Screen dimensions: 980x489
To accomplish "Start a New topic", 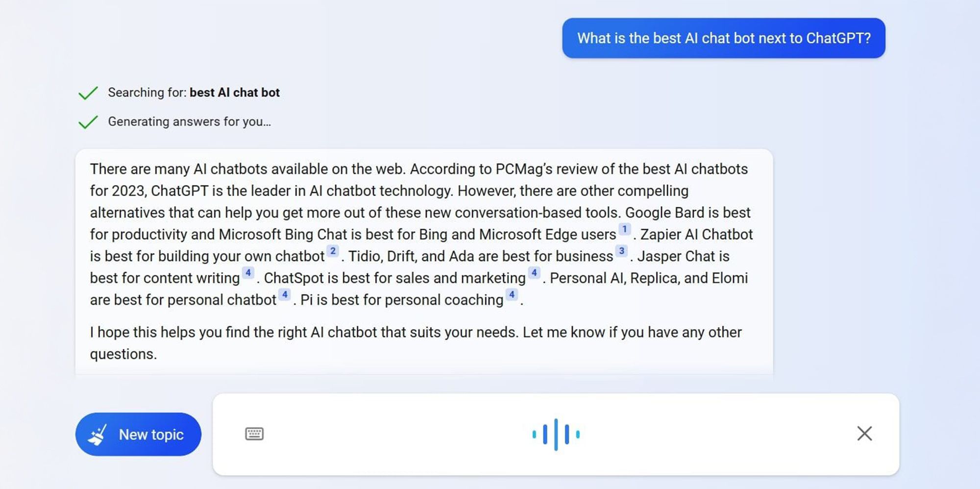I will coord(138,434).
